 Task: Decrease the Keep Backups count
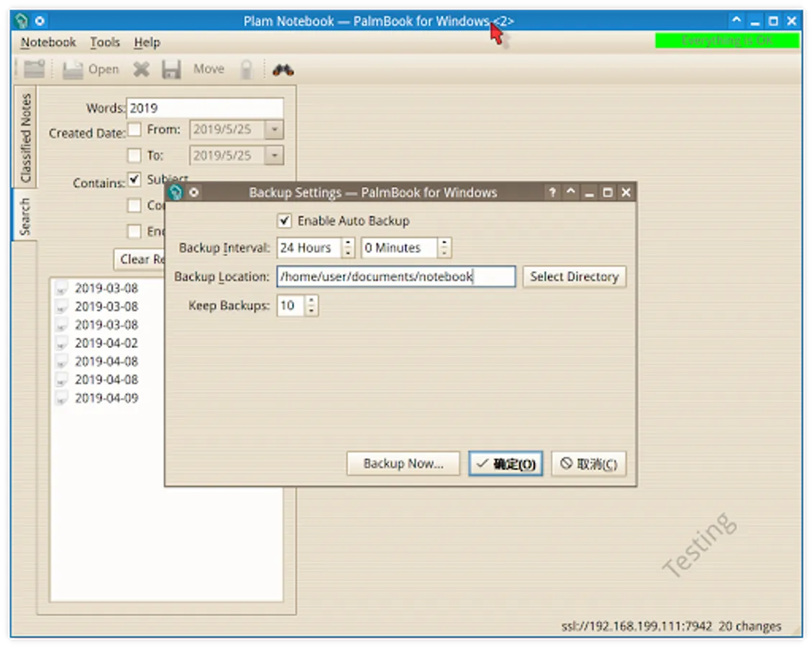(x=311, y=310)
